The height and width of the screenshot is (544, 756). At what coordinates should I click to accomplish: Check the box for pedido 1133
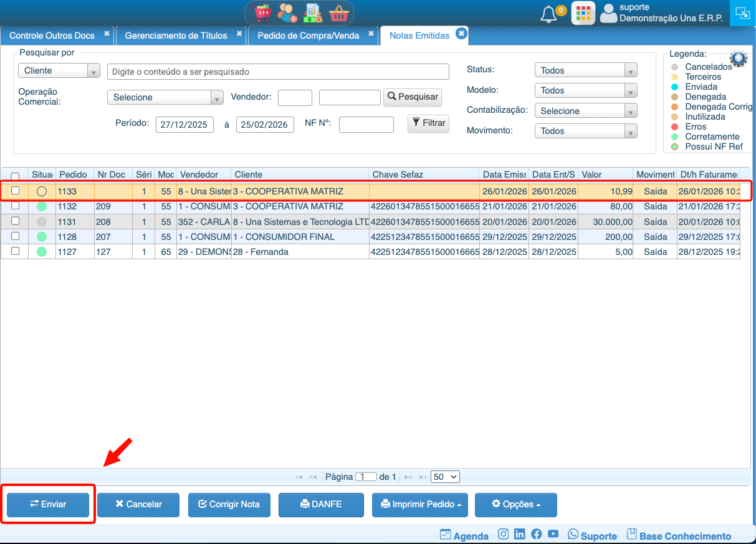[16, 191]
